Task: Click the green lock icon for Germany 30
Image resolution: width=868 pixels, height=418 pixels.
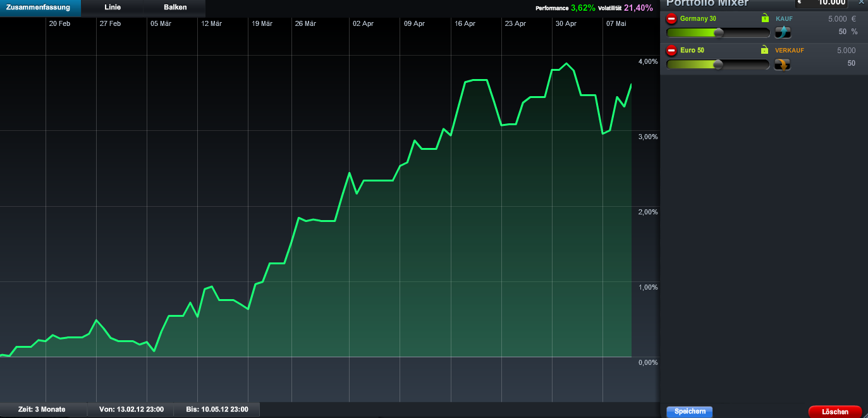Action: click(x=765, y=18)
